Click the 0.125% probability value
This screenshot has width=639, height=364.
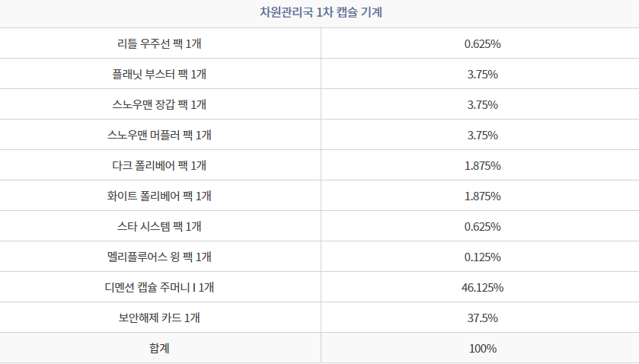click(x=483, y=257)
